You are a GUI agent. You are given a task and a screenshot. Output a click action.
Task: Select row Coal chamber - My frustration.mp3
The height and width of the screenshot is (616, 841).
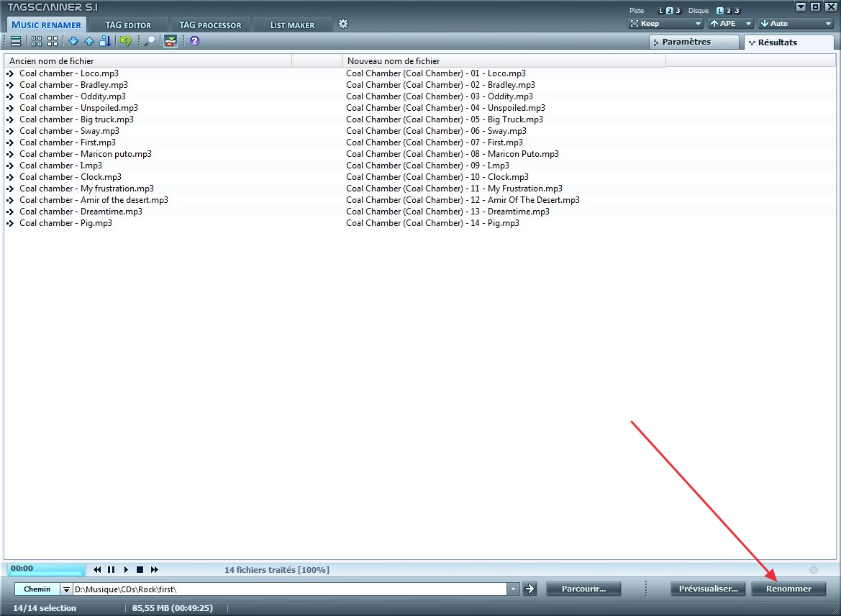(x=86, y=189)
